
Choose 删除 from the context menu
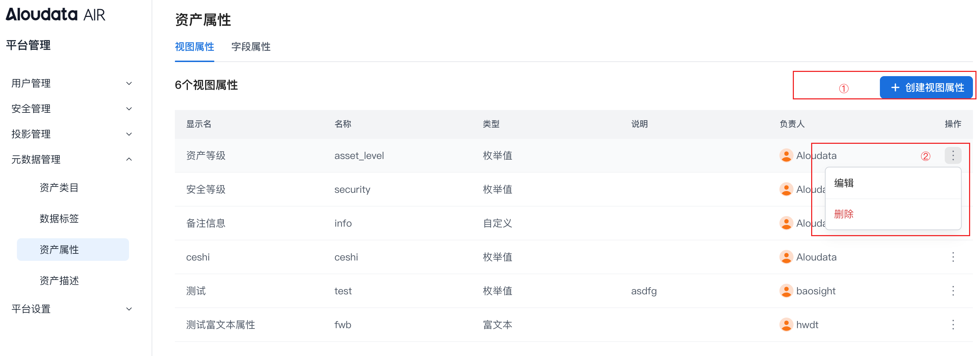pyautogui.click(x=844, y=214)
